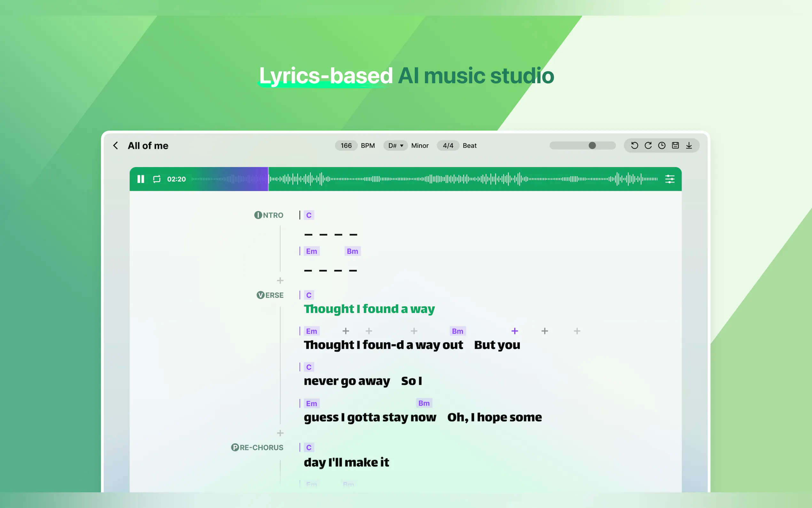Open the audio settings sliders on the waveform bar

coord(670,179)
